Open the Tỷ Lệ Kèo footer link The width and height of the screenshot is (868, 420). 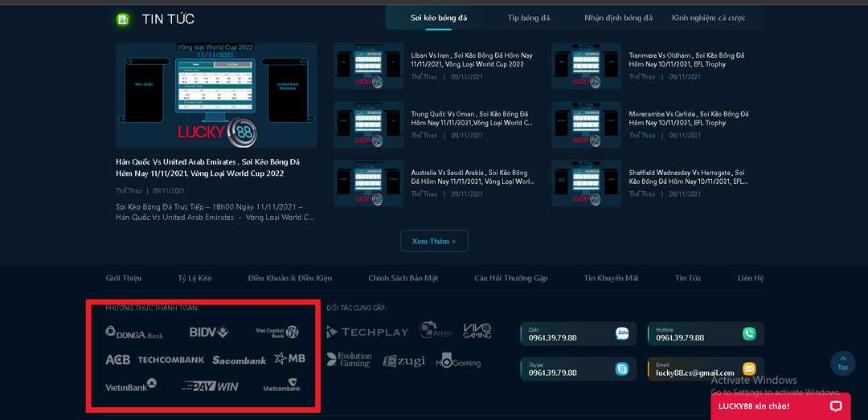pyautogui.click(x=194, y=278)
